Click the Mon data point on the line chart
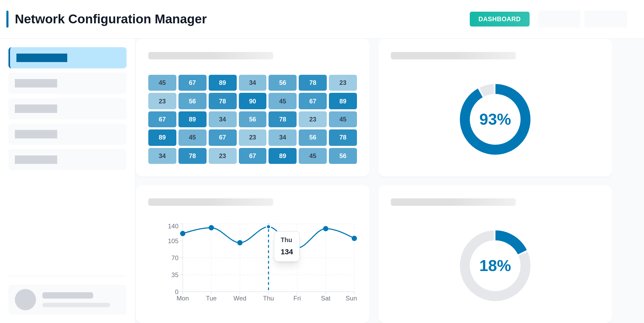Viewport: 644px width, 323px height. 183,233
